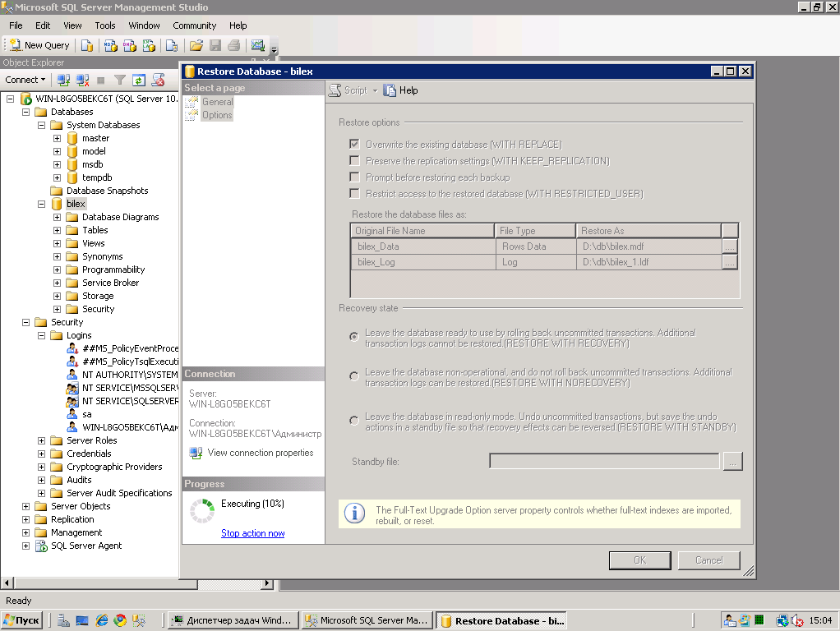Open the Community menu
This screenshot has width=840, height=631.
click(195, 25)
